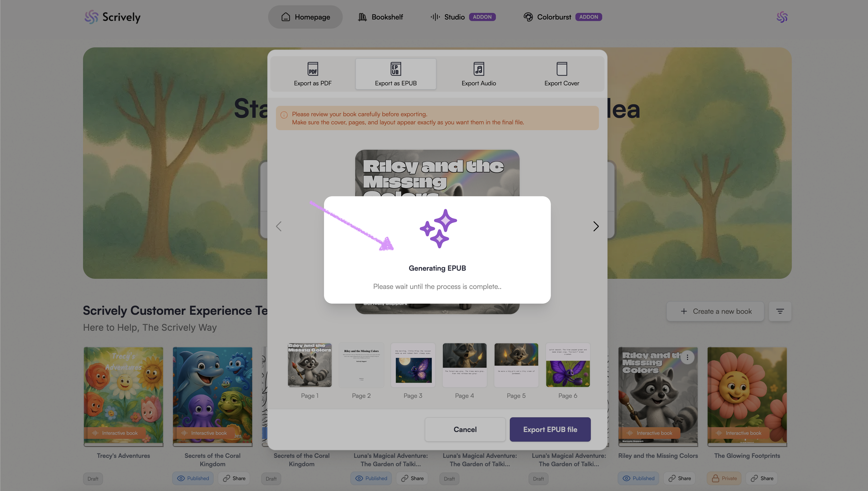The width and height of the screenshot is (868, 491).
Task: Select the Export as PDF tab
Action: click(x=312, y=74)
